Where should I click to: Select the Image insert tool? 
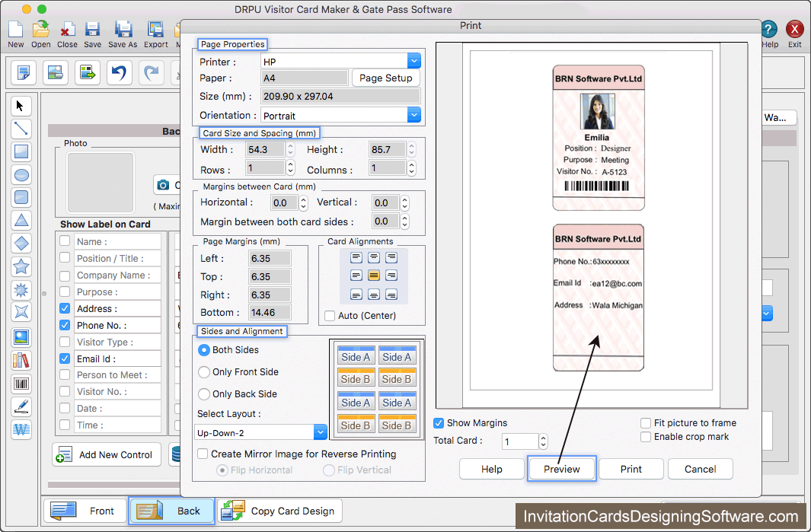[21, 338]
